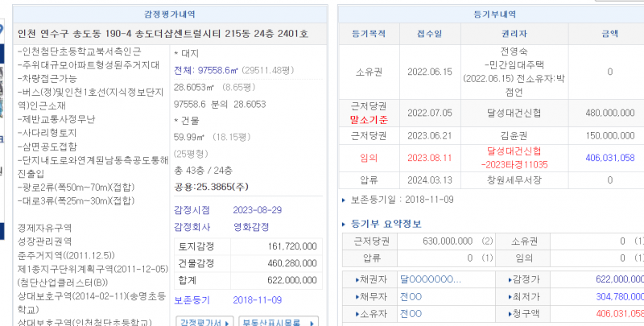
Task: Click the 권리자 column header
Action: (514, 34)
